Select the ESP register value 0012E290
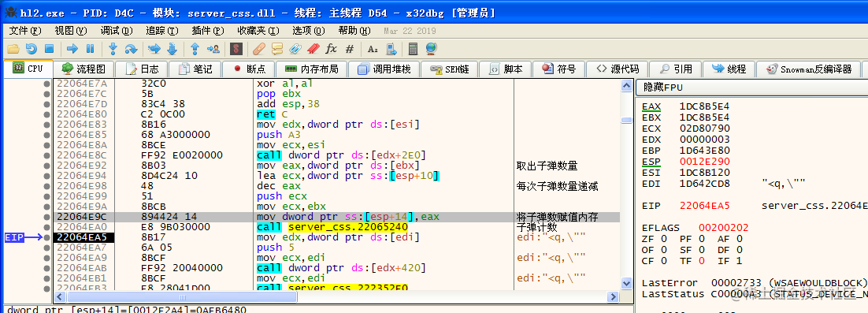The height and width of the screenshot is (313, 868). click(704, 161)
